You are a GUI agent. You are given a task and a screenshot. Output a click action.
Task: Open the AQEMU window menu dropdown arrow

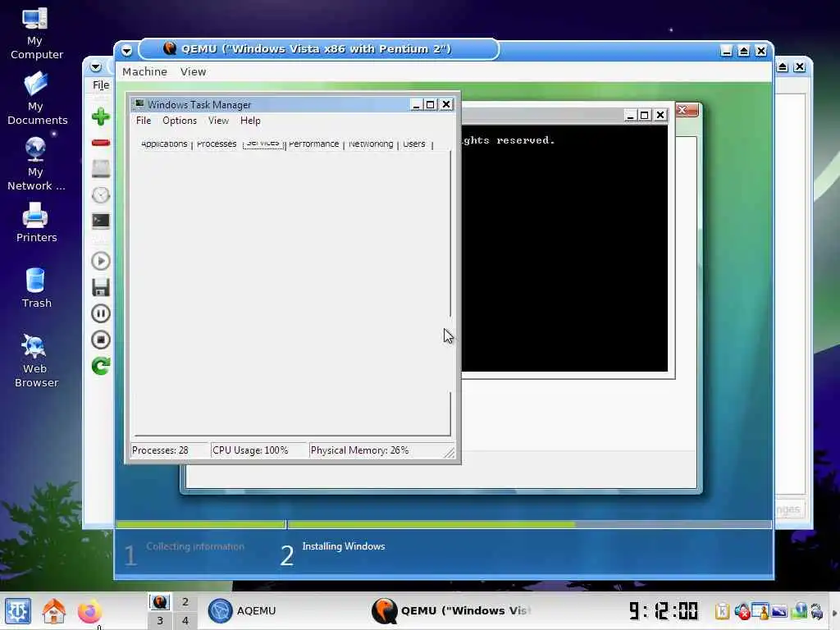tap(95, 67)
